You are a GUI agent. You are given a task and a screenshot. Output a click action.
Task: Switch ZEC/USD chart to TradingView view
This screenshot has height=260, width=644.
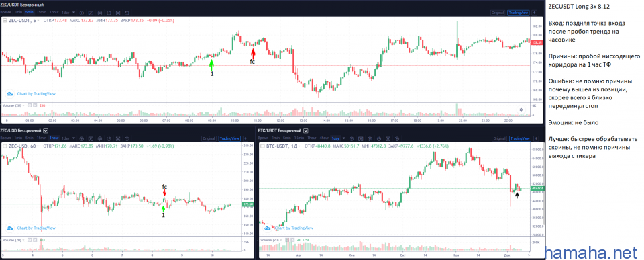229,138
